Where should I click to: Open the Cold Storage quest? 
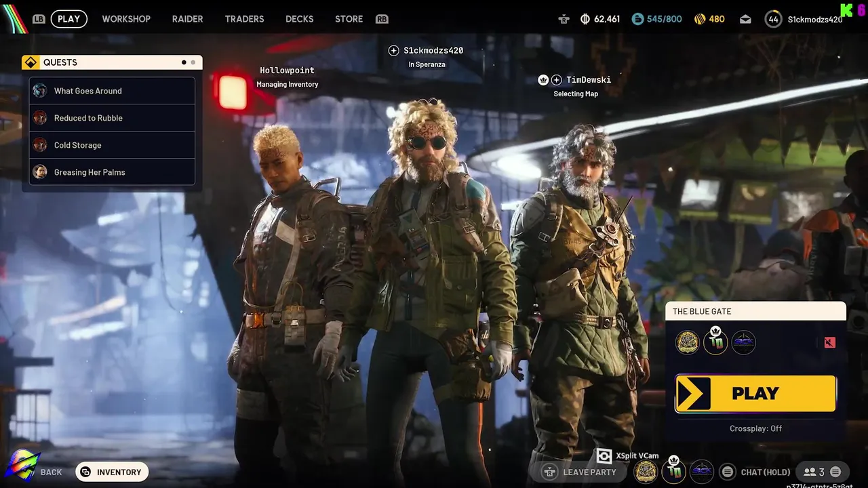(x=112, y=145)
